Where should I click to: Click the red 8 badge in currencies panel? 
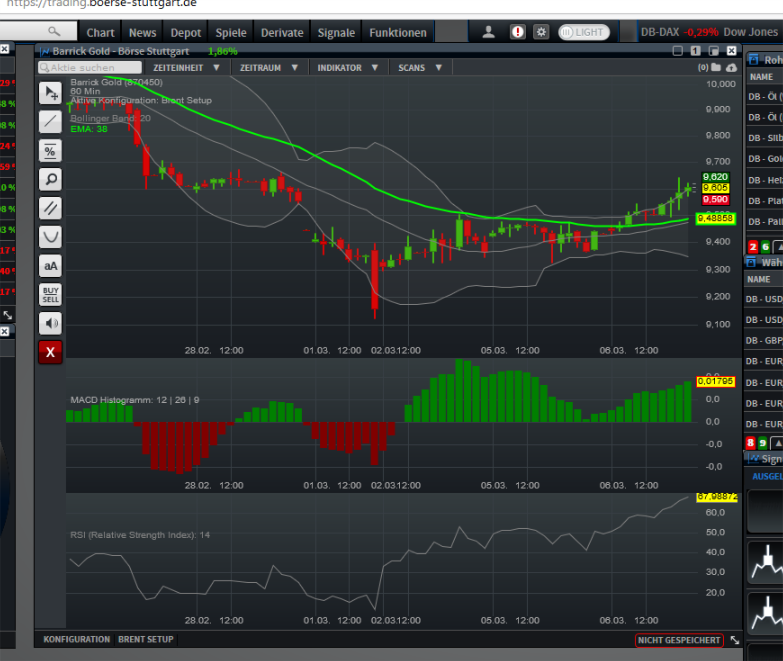click(751, 443)
